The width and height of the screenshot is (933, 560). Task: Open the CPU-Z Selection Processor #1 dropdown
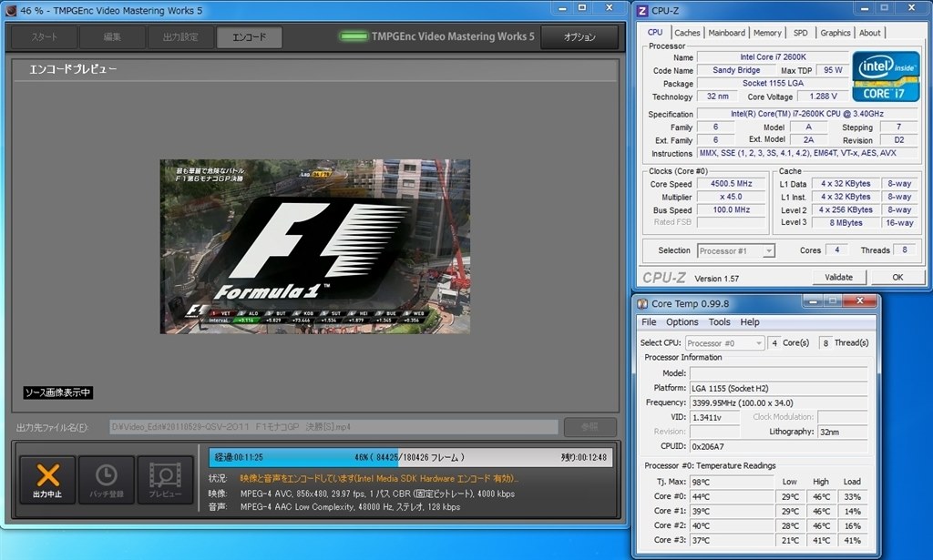[x=735, y=250]
